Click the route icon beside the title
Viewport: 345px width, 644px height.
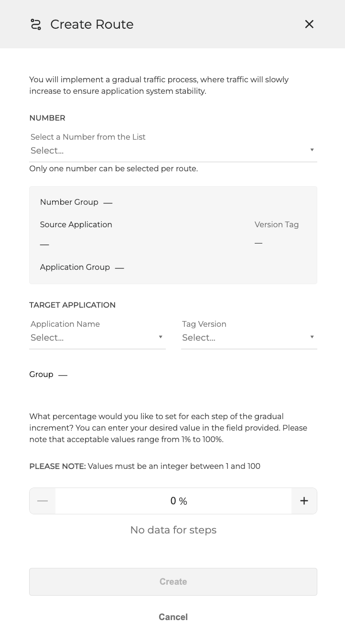click(x=36, y=24)
